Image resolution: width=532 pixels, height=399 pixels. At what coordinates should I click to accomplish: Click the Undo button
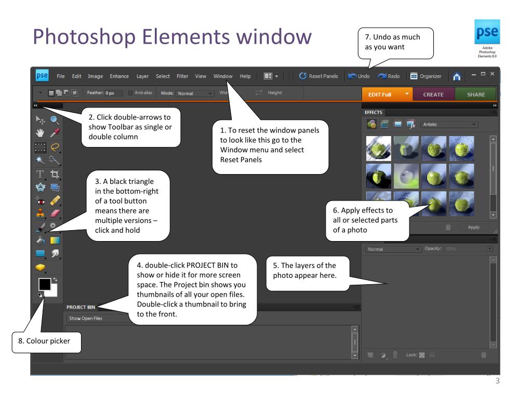click(x=358, y=76)
